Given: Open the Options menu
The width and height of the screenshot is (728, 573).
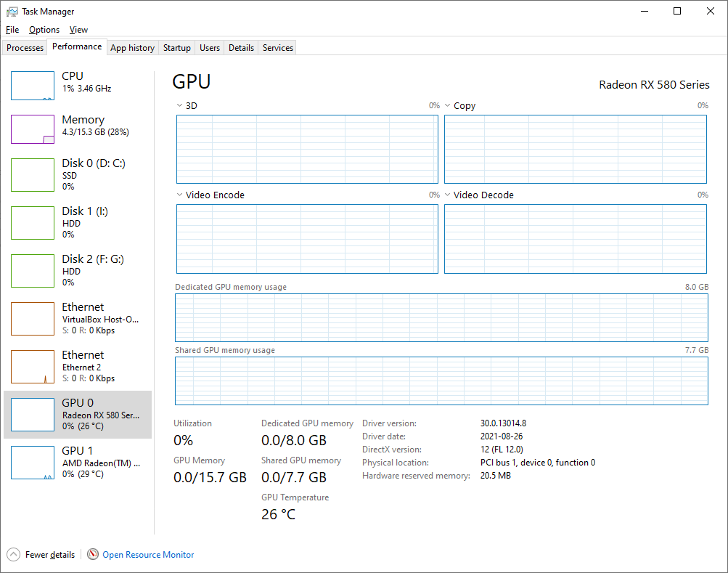Looking at the screenshot, I should (44, 30).
